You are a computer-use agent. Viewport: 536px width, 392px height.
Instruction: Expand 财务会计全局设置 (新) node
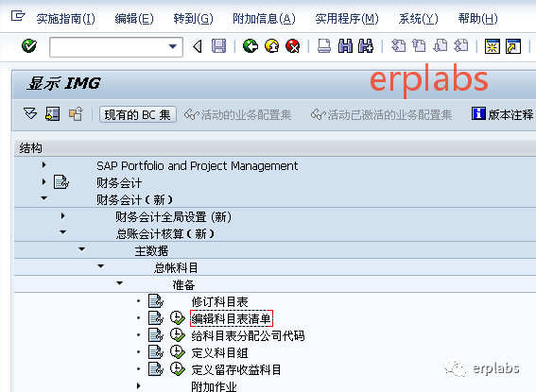click(x=62, y=215)
